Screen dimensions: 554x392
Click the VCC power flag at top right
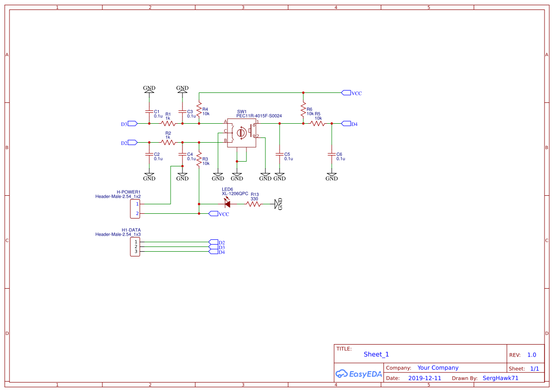[346, 93]
